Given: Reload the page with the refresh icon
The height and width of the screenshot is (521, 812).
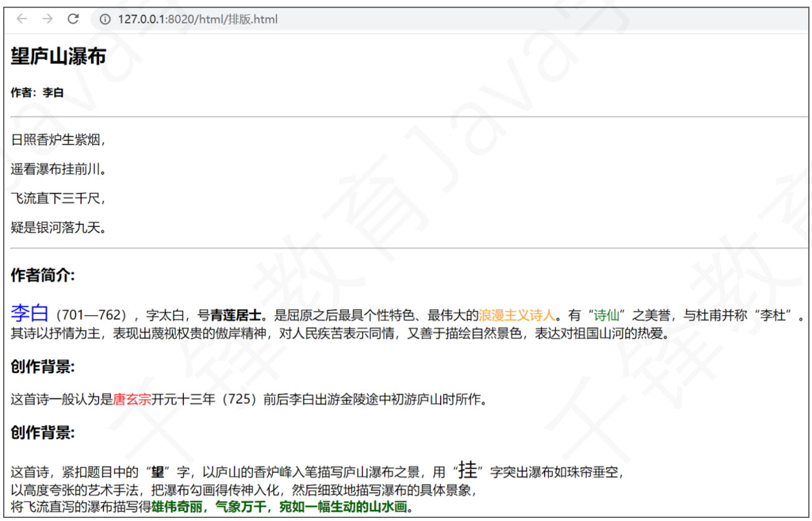Looking at the screenshot, I should coord(73,19).
